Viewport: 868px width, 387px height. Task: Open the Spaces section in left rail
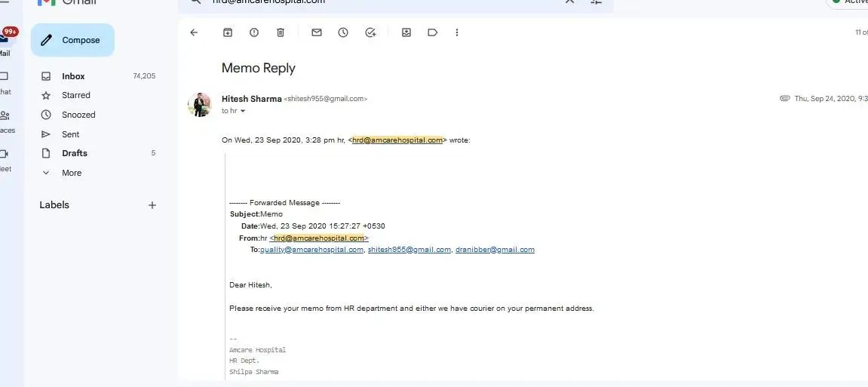6,121
